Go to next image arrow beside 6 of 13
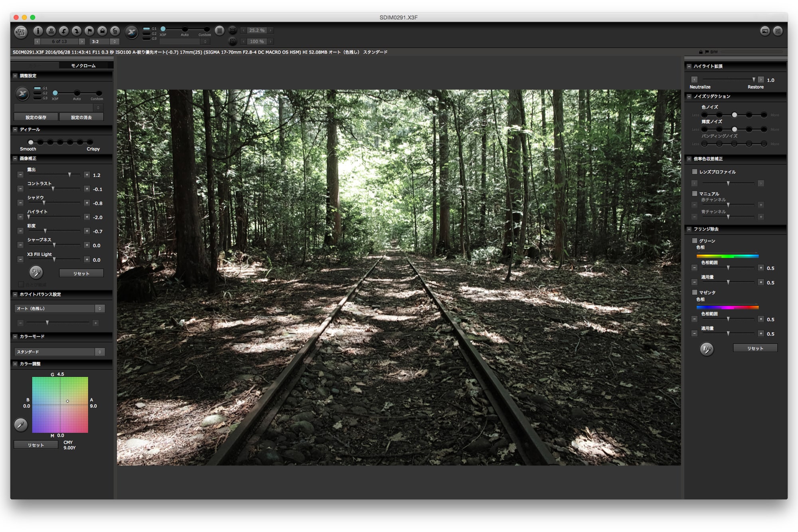Image resolution: width=798 pixels, height=532 pixels. [82, 42]
